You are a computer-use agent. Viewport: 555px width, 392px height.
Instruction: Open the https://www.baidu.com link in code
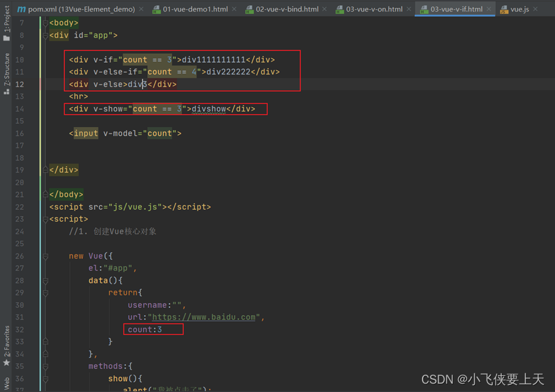(x=204, y=317)
